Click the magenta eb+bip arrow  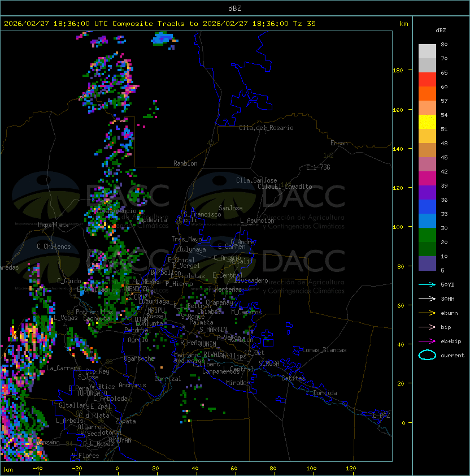427,341
